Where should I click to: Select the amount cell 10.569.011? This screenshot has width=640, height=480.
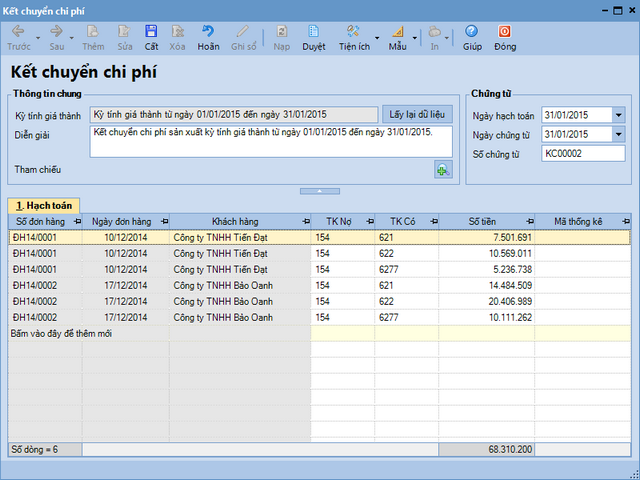tap(487, 253)
